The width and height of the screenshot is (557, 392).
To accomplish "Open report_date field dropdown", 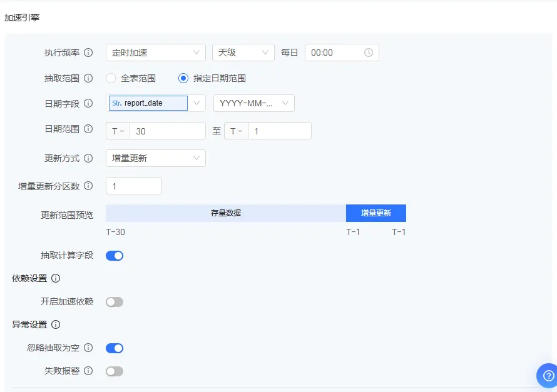I will (156, 103).
